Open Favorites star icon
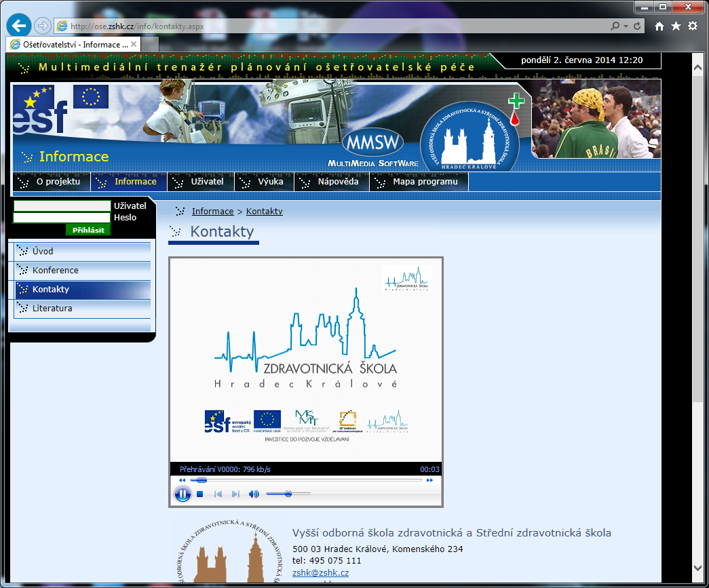The width and height of the screenshot is (709, 588). tap(676, 26)
